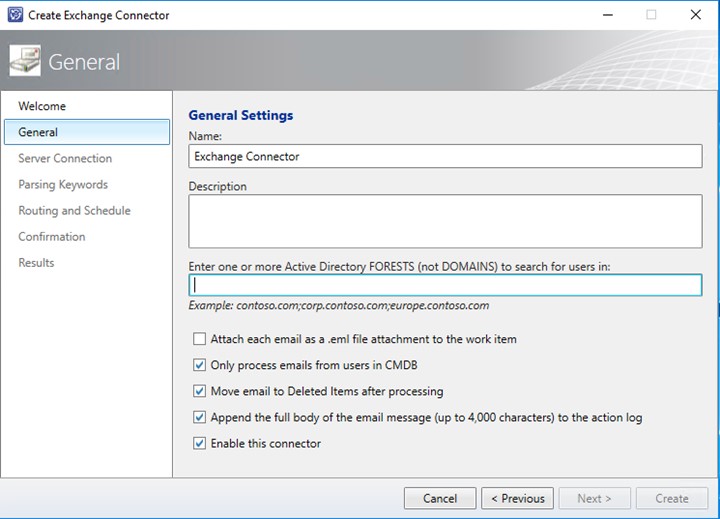Click the Create Exchange Connector title bar icon

point(15,15)
